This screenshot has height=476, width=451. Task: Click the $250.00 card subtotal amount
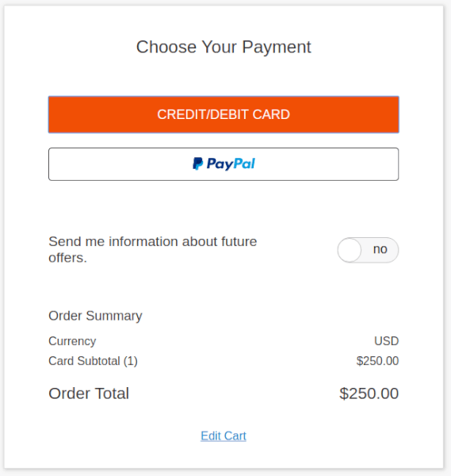tap(377, 361)
